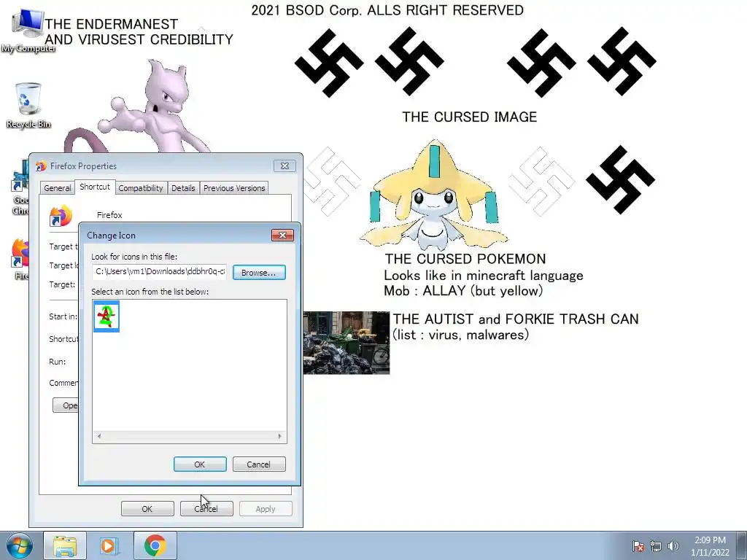The height and width of the screenshot is (560, 747).
Task: Click OK in the Firefox Properties window
Action: (x=147, y=508)
